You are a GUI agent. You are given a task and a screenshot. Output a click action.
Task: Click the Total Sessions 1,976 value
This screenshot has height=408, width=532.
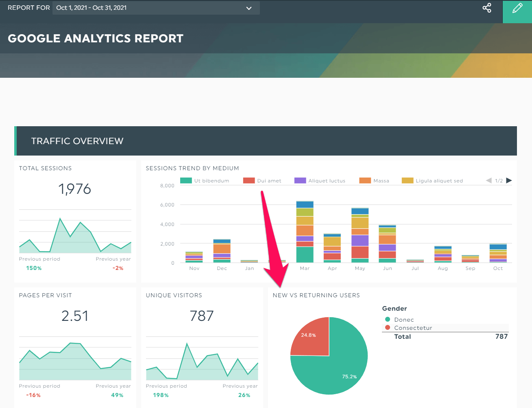click(75, 189)
